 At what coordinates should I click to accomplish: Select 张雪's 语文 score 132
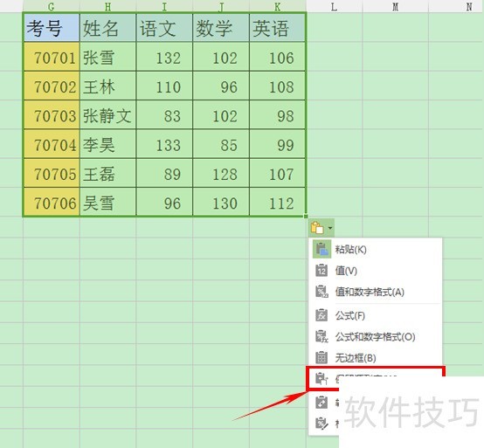pyautogui.click(x=164, y=57)
